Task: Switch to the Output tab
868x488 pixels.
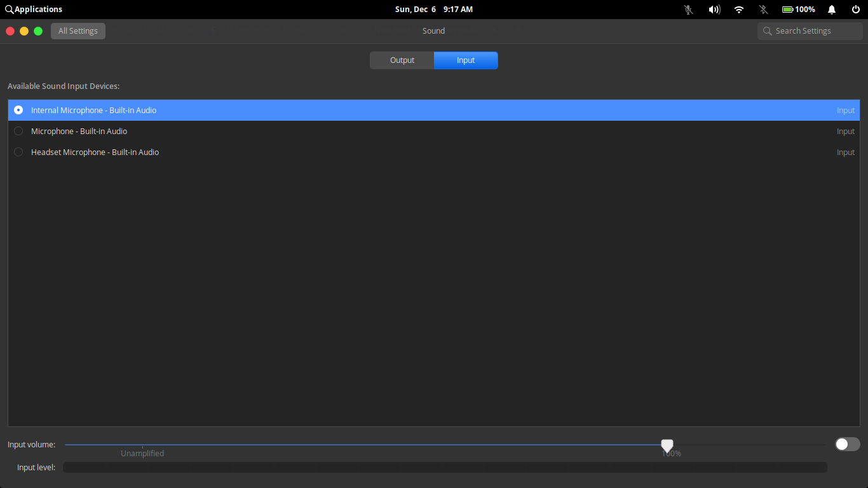Action: tap(402, 60)
